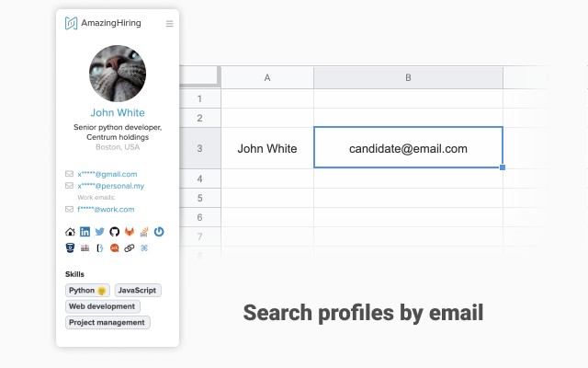Open the f*****@work.com work email

click(x=106, y=209)
